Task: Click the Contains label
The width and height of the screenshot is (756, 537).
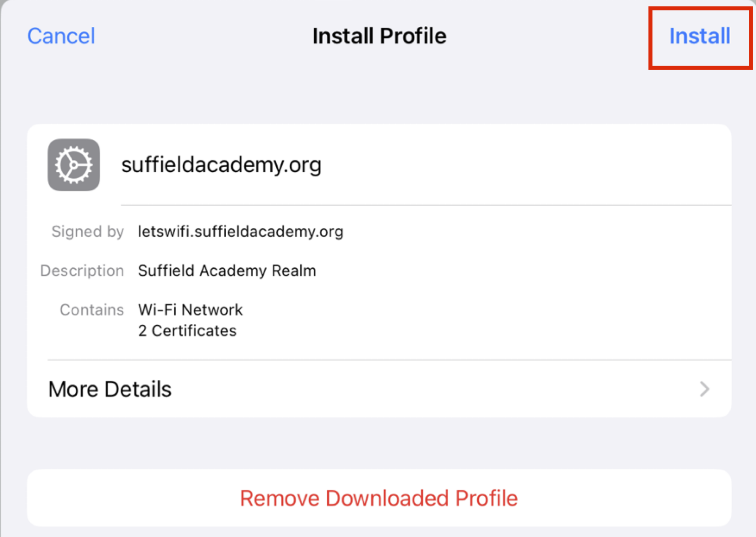Action: pos(91,310)
